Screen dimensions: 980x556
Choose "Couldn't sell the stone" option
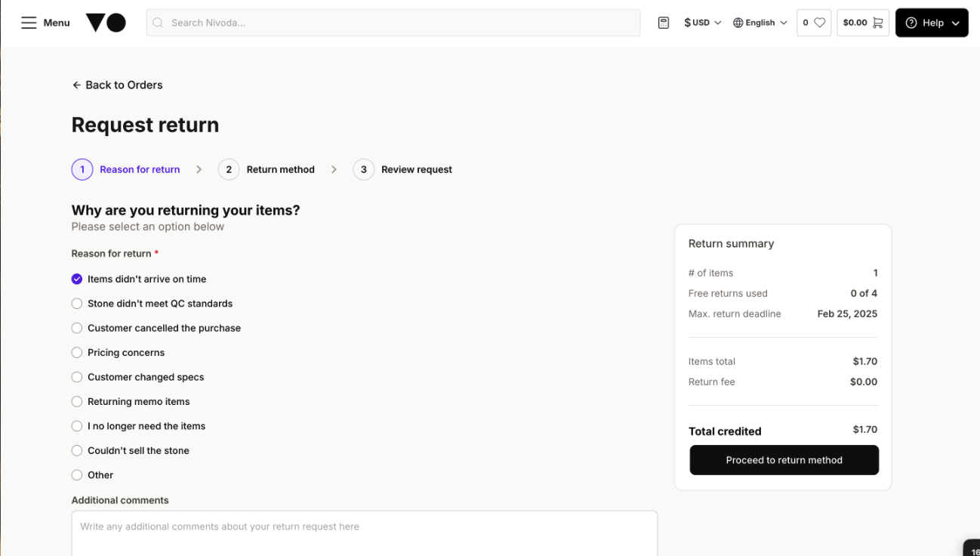coord(131,451)
